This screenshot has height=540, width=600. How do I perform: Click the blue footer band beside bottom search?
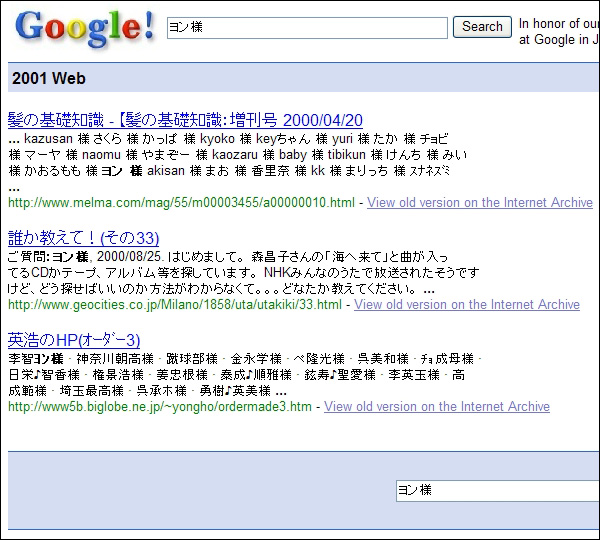click(200, 490)
